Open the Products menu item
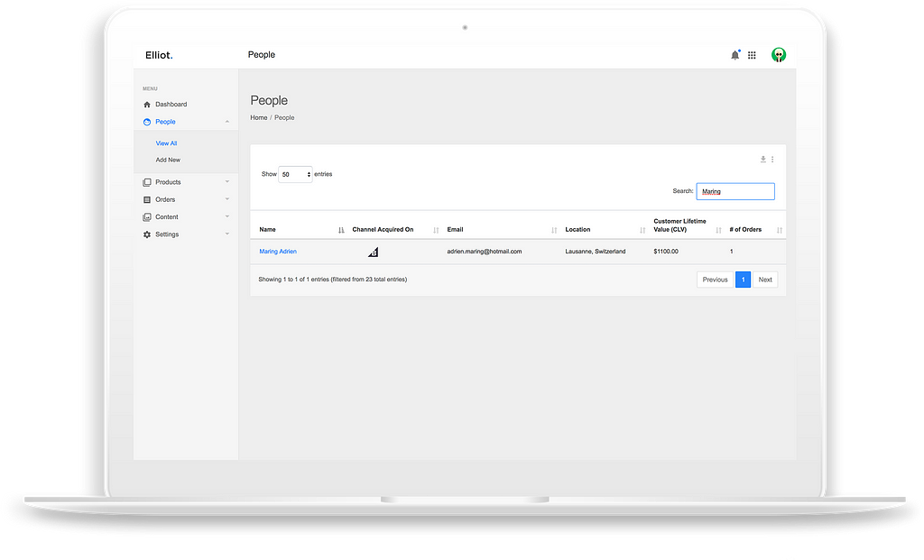 [168, 182]
